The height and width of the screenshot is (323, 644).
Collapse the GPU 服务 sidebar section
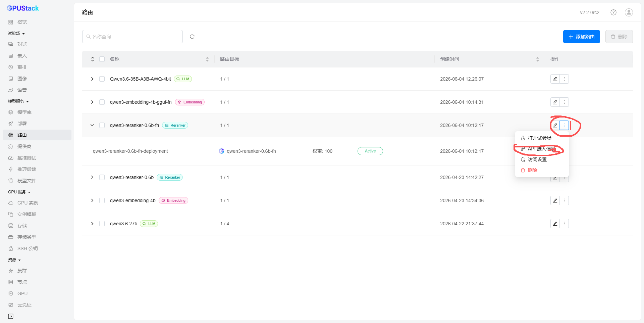pyautogui.click(x=19, y=192)
